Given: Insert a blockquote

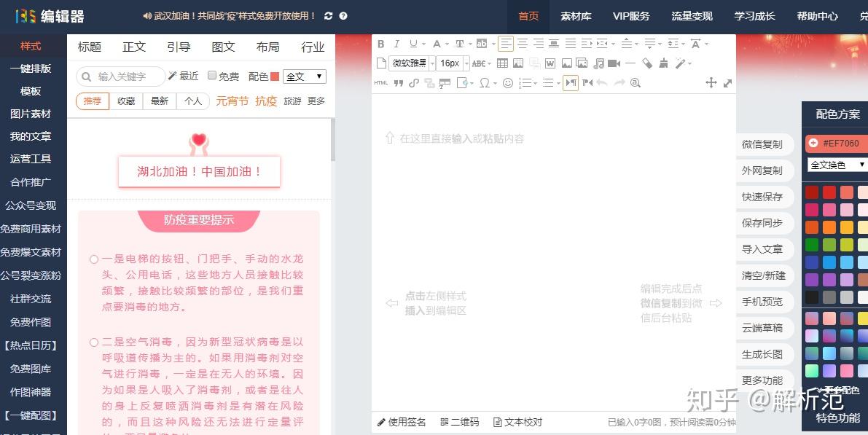Looking at the screenshot, I should point(398,83).
